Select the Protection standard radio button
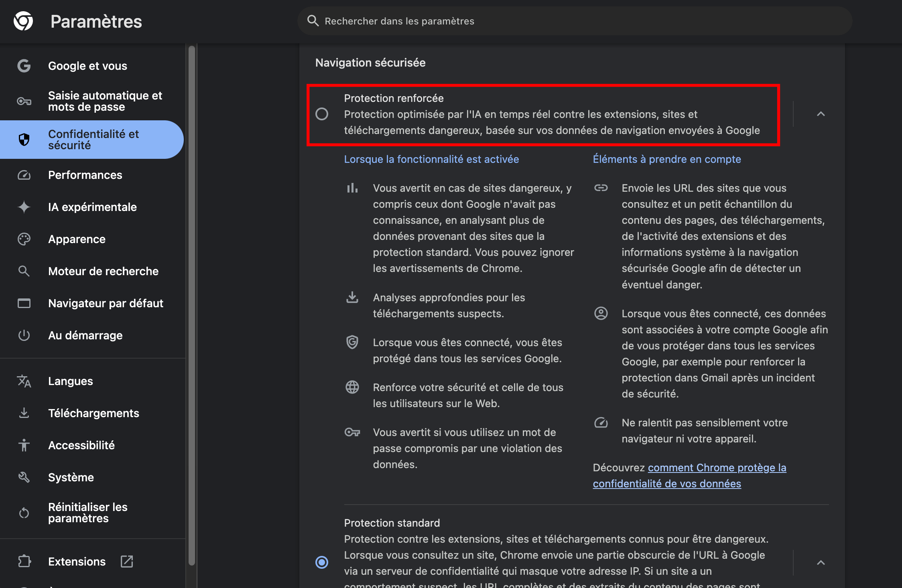Viewport: 902px width, 588px height. point(322,563)
